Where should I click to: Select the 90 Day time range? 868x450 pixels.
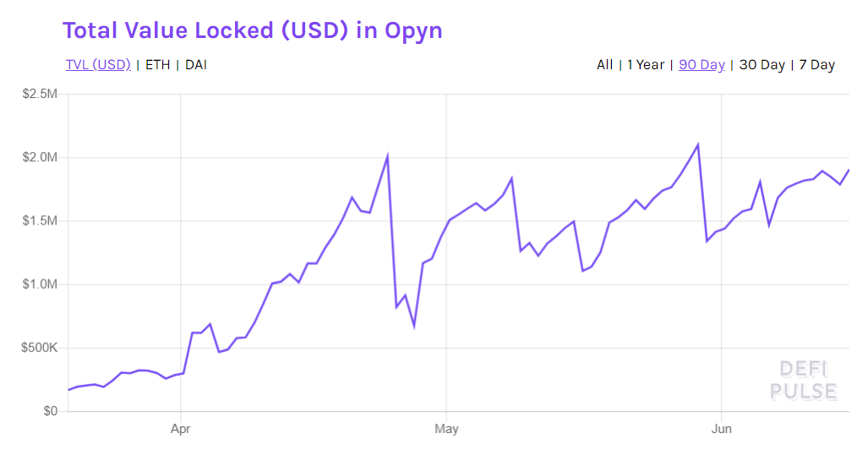(x=701, y=65)
